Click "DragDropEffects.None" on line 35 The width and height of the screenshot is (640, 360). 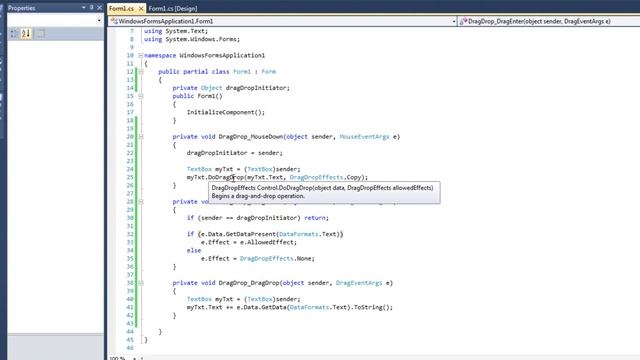[276, 258]
